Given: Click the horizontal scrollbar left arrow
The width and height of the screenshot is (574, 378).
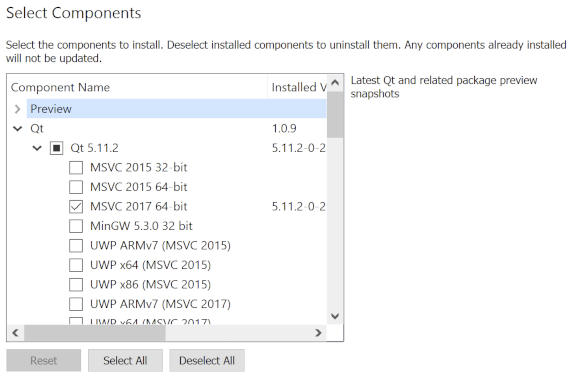Looking at the screenshot, I should (x=15, y=333).
